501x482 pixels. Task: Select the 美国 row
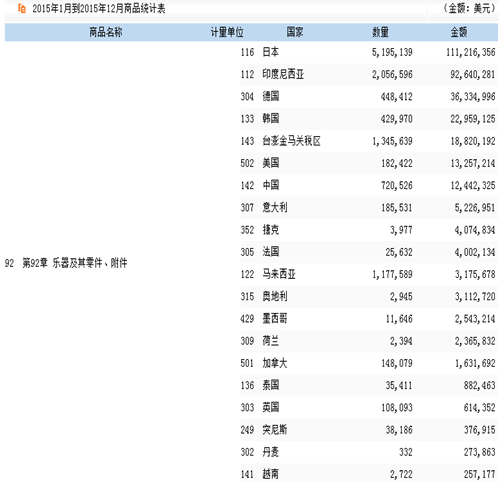(x=369, y=163)
